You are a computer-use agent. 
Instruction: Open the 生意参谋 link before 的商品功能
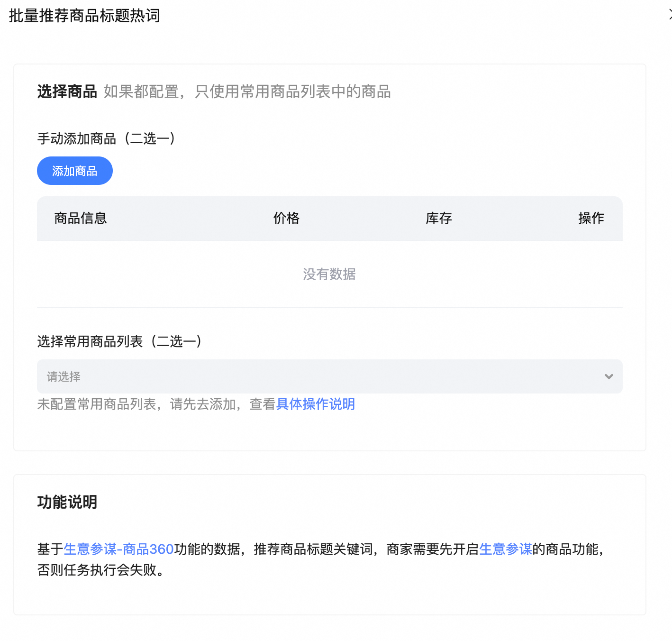506,549
